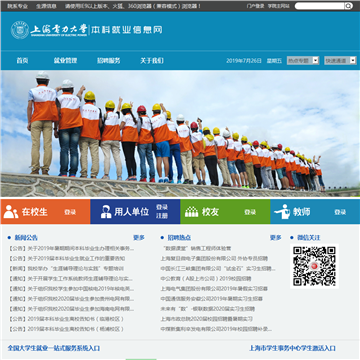Open 上海市政总院2020届校园招聘暨暑期实习
Viewport: 360px width, 360px height.
click(x=207, y=319)
